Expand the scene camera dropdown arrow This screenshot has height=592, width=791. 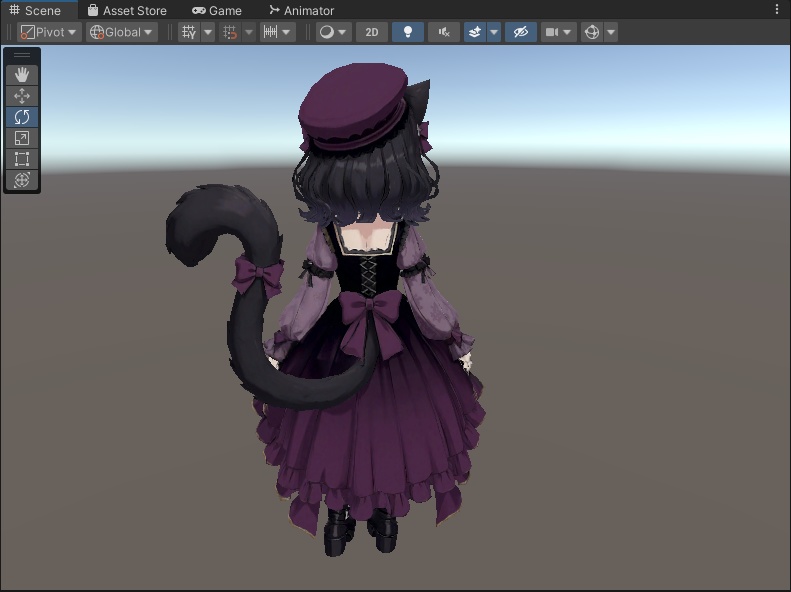[568, 32]
